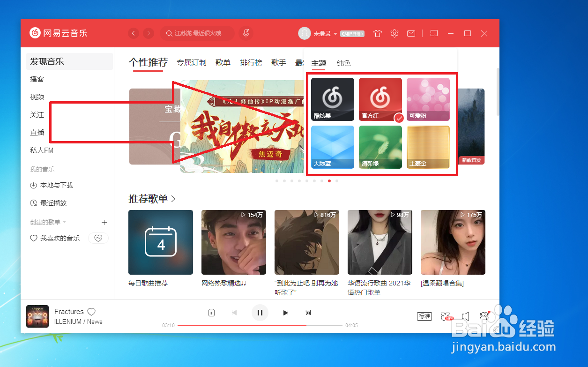
Task: Open the 每日歌曲推荐 calendar cover
Action: click(x=161, y=242)
